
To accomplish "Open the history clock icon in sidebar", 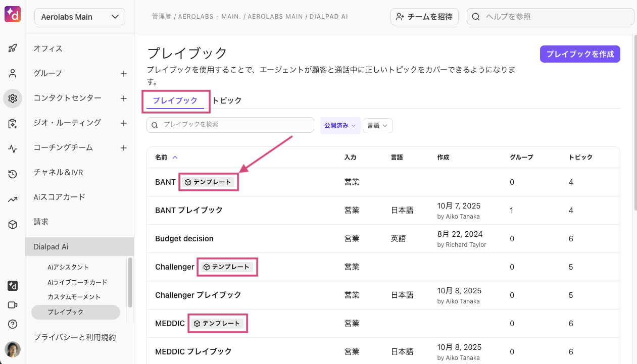I will point(13,174).
